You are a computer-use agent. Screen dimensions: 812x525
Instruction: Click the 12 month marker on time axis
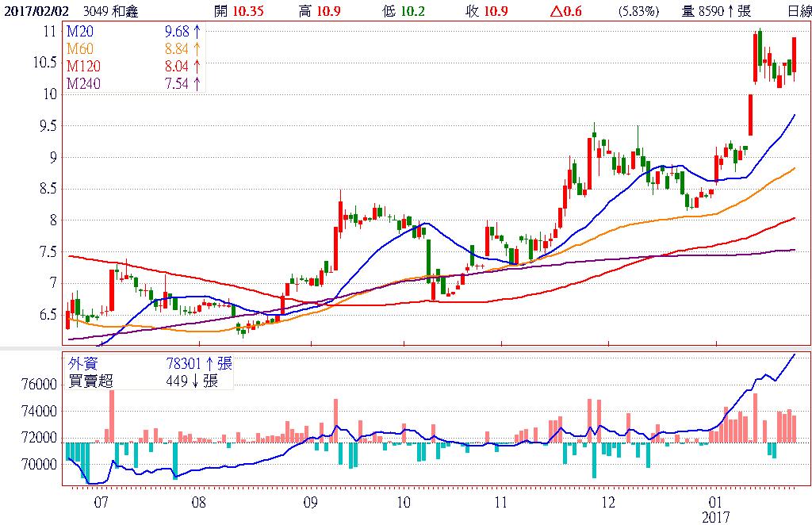pos(608,502)
